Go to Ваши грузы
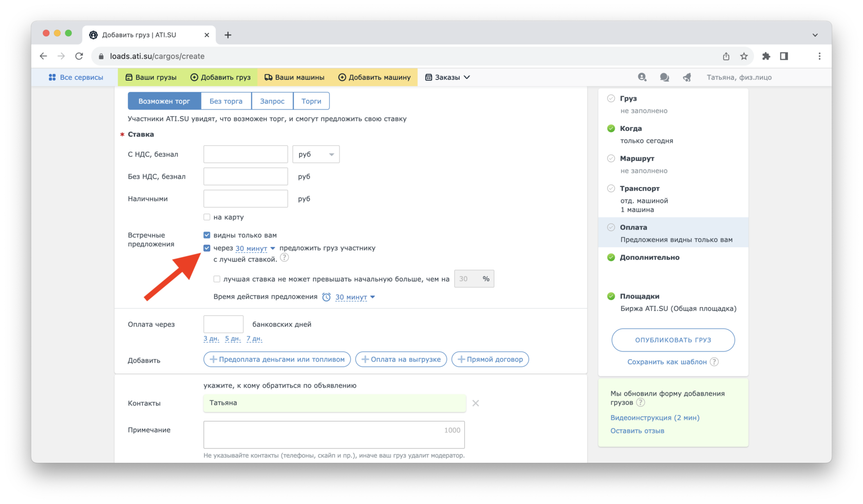 coord(151,77)
